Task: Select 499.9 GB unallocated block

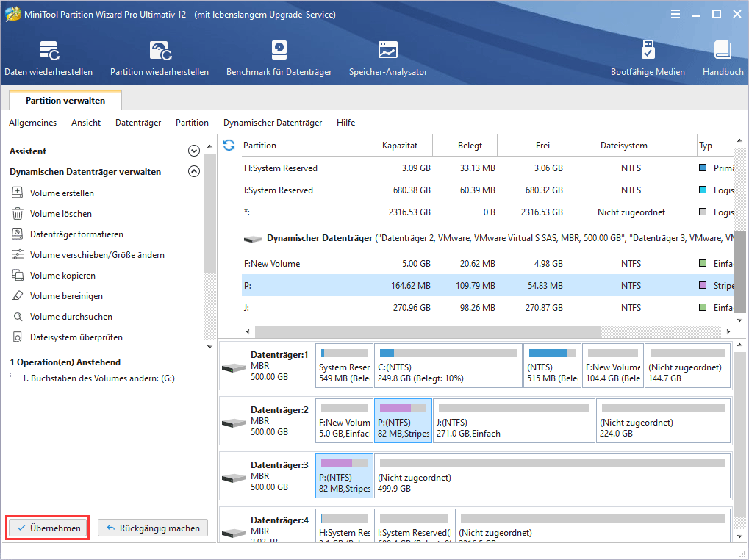Action: tap(553, 475)
